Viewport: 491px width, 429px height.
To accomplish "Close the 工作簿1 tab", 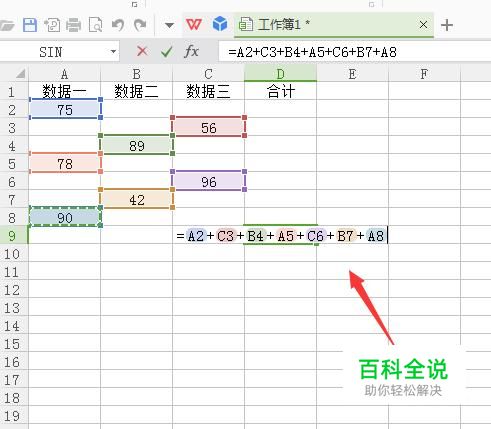I will coord(423,24).
